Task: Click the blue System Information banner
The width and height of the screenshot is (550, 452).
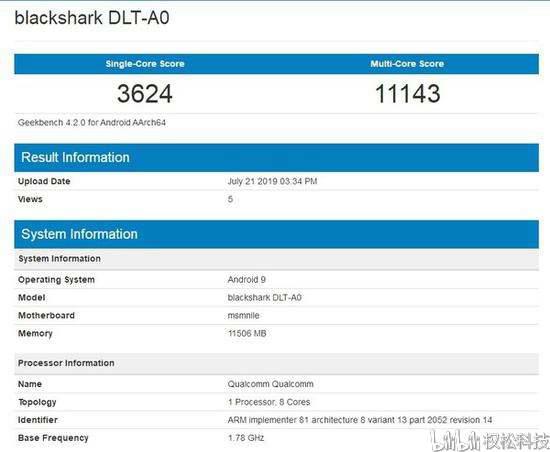Action: pos(276,234)
